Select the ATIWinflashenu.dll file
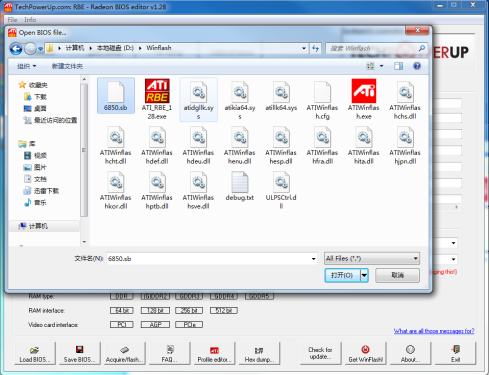489x375 pixels. [x=240, y=145]
